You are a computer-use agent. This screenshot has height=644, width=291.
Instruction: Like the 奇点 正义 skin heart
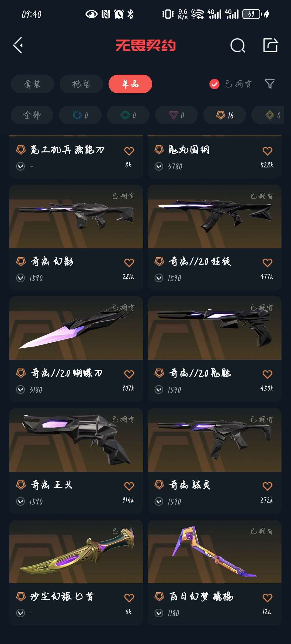[129, 486]
